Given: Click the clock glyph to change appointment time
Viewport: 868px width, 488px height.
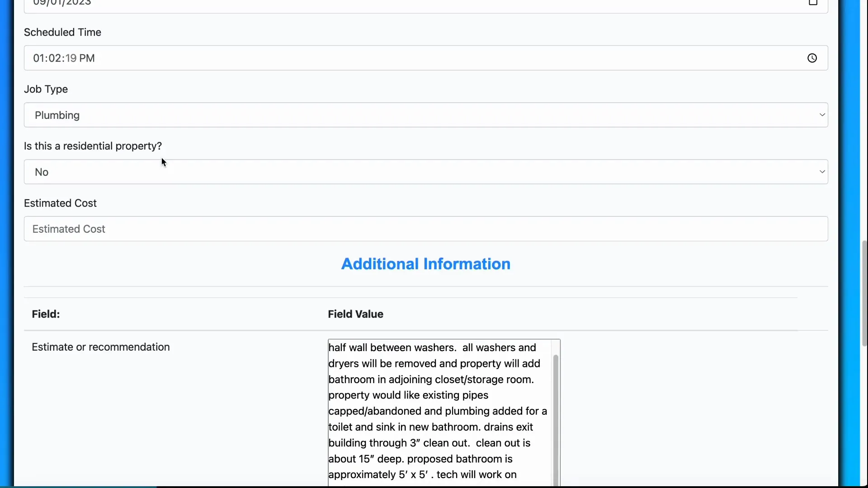Looking at the screenshot, I should (812, 58).
